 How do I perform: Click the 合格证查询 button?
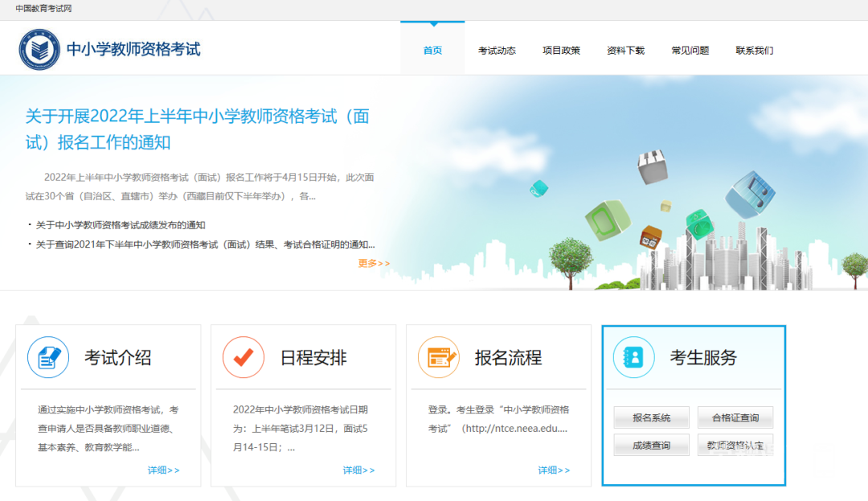click(x=735, y=417)
